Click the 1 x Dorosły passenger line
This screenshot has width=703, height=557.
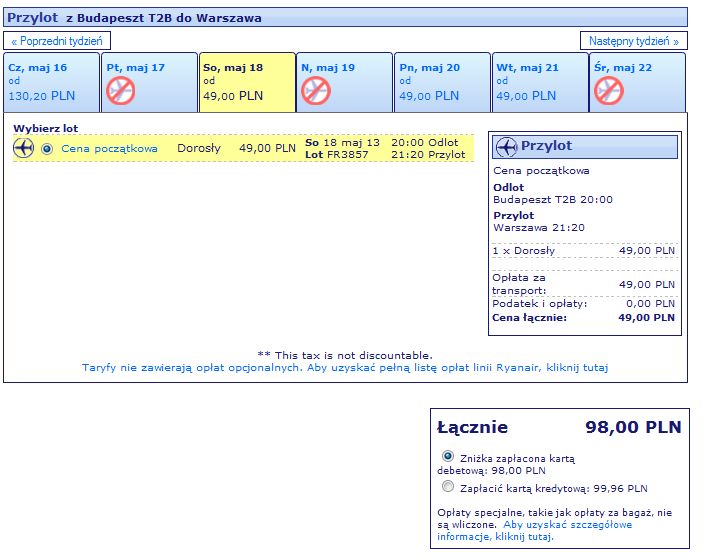[583, 251]
